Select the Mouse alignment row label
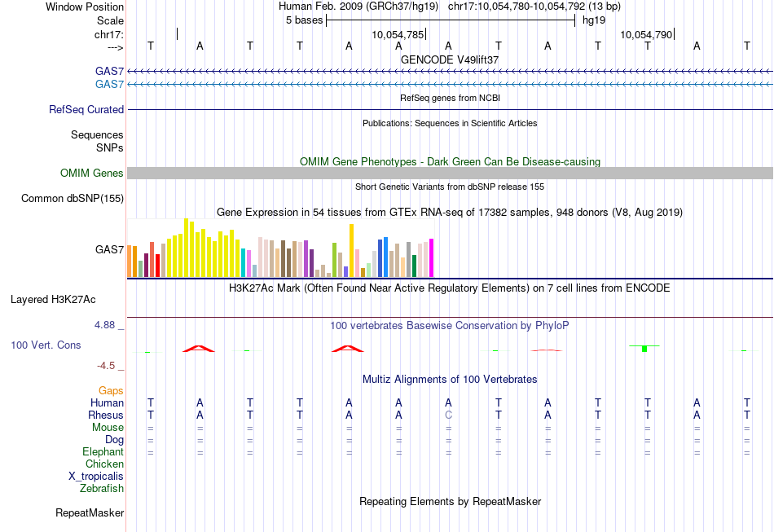Viewport: 774px width, 532px height. point(108,428)
